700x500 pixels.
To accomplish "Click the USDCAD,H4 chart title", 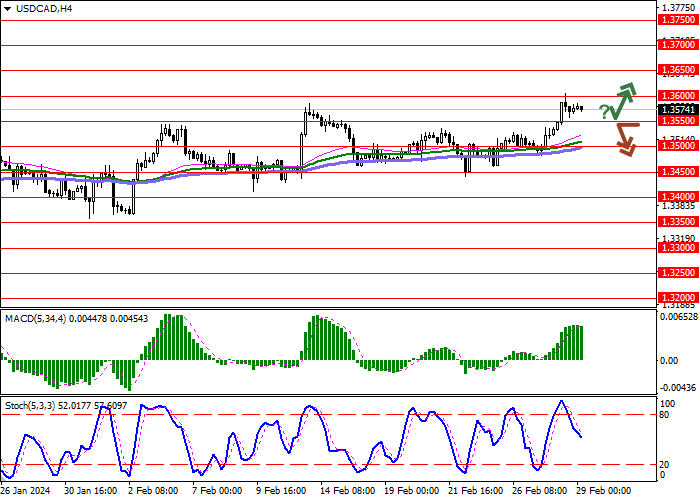I will pyautogui.click(x=44, y=8).
